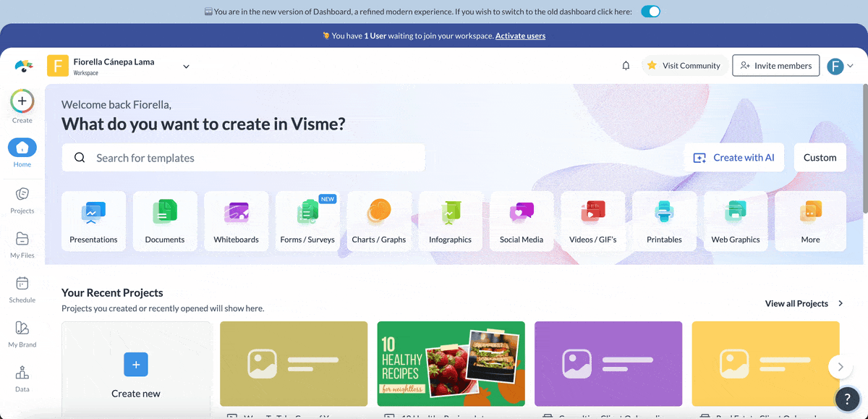Click the help question mark icon
The image size is (868, 419).
pos(847,399)
